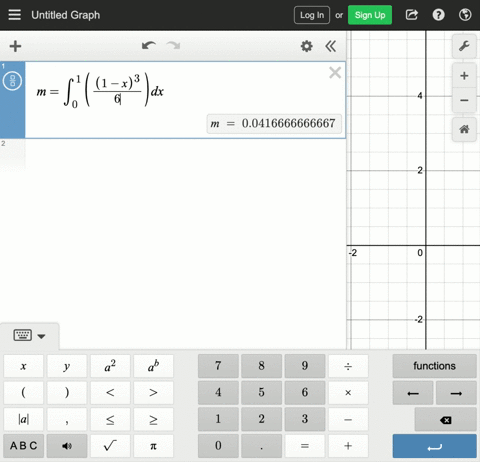
Task: Click the Log In button
Action: tap(312, 15)
